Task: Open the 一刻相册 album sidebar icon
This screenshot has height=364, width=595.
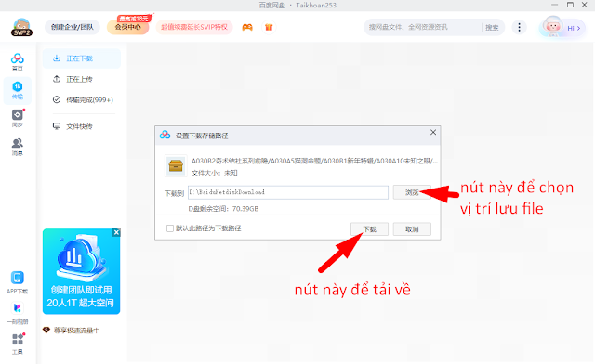Action: pyautogui.click(x=17, y=313)
